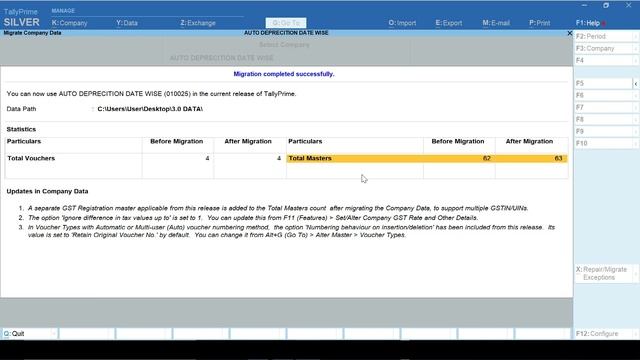Click Total Masters after-migration value 63

558,158
